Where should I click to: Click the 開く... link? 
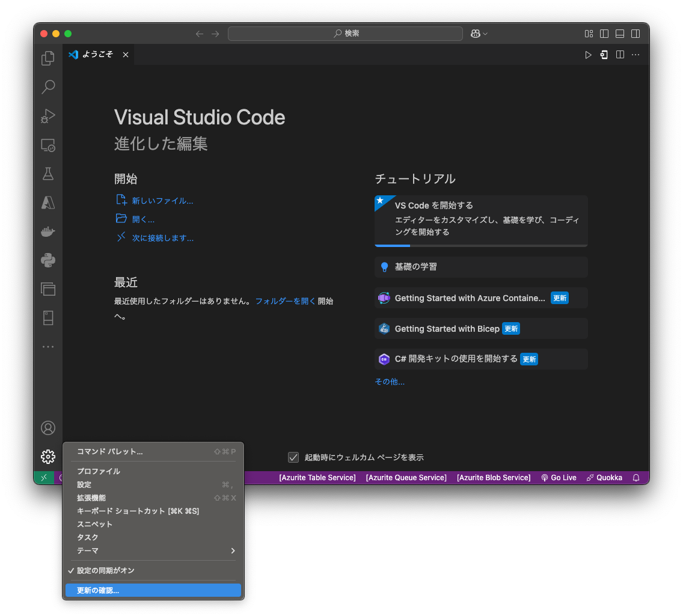pyautogui.click(x=143, y=219)
